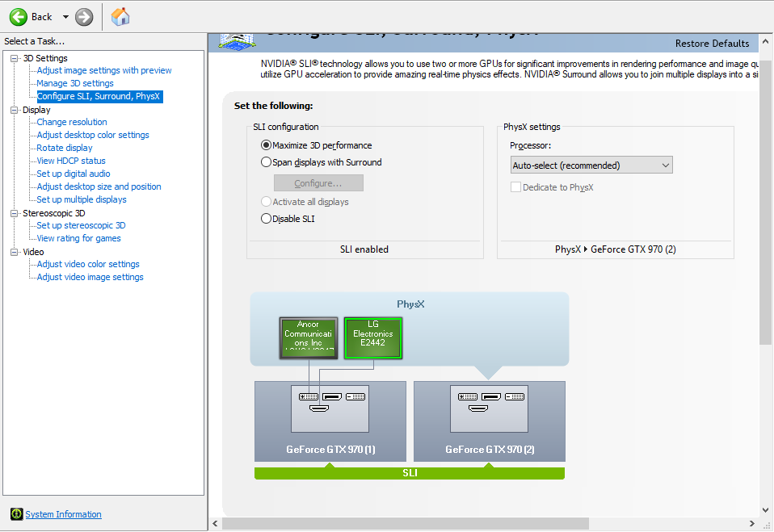The image size is (774, 532).
Task: Click the vertical scrollbar down arrow
Action: [x=766, y=510]
